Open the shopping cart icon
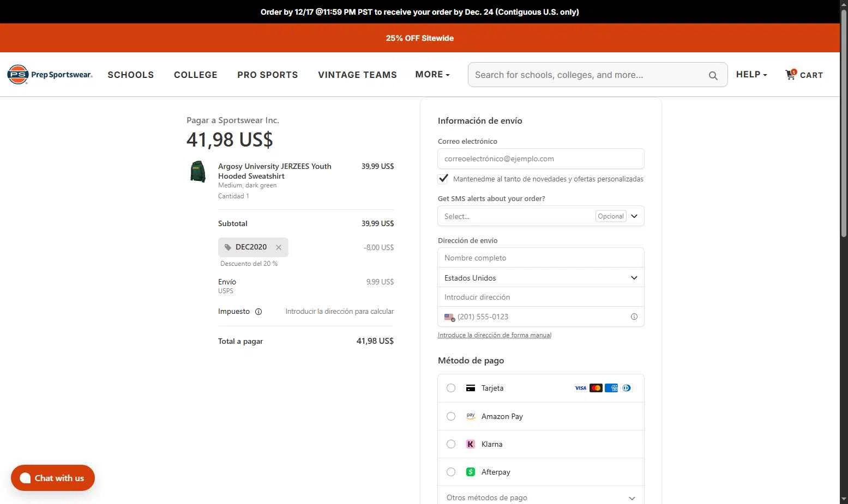This screenshot has height=504, width=848. pyautogui.click(x=791, y=75)
